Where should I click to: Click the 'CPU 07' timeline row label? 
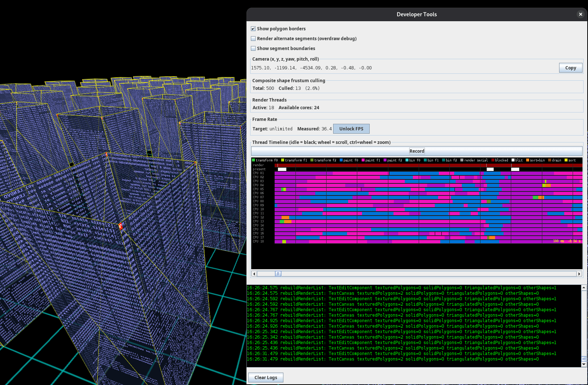258,197
